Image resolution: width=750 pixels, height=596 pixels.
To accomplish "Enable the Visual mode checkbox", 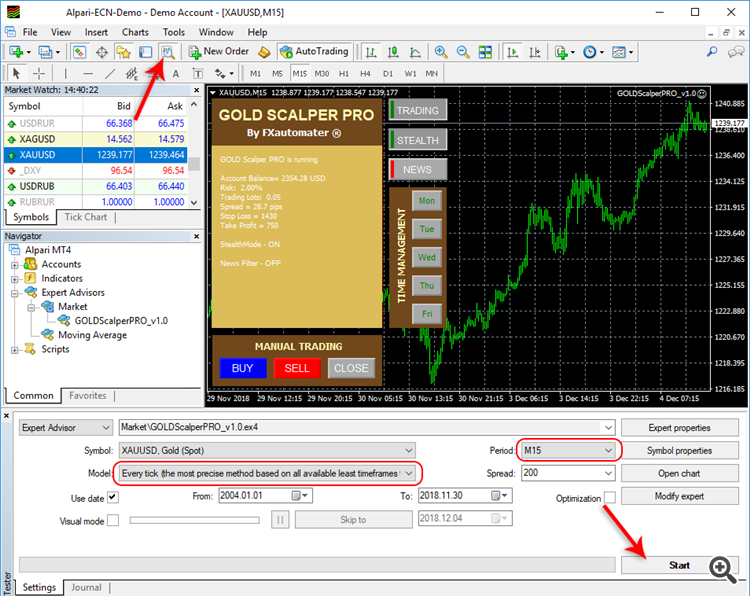I will (x=113, y=520).
